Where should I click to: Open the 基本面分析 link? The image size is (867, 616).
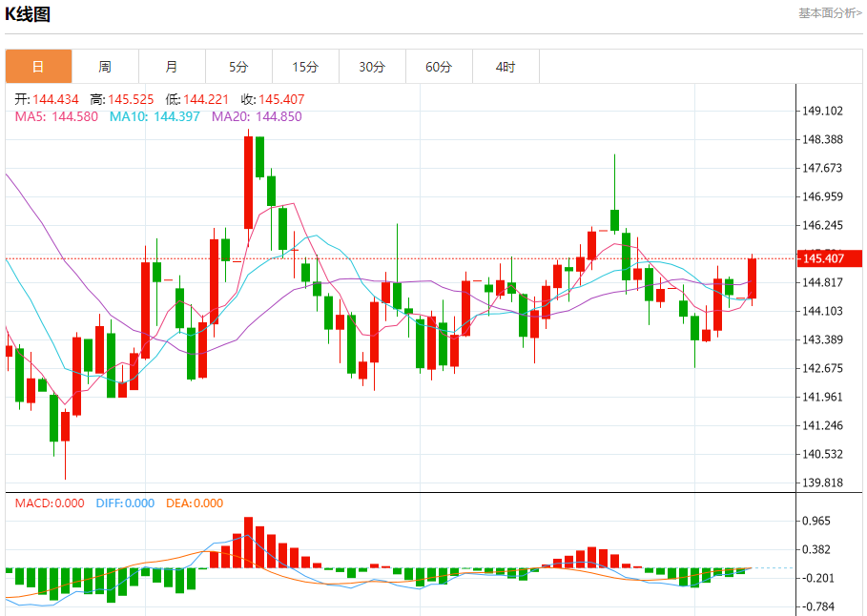coord(830,12)
